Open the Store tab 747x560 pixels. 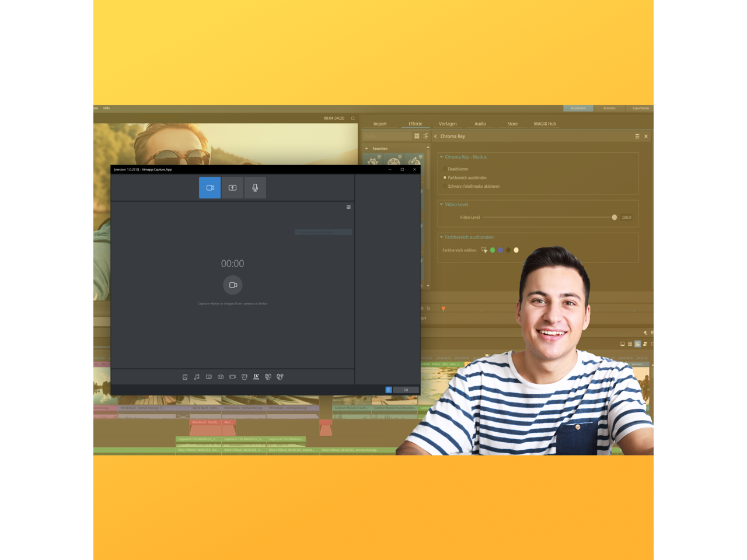(x=512, y=124)
